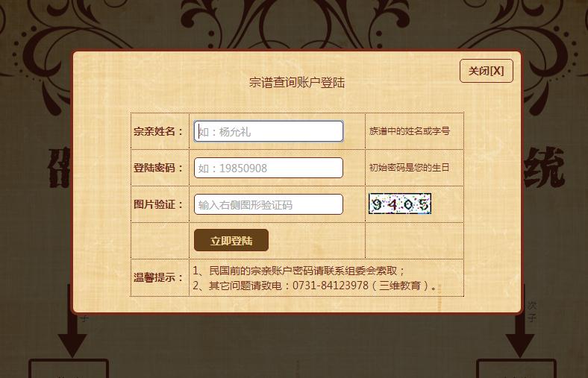Click the tip about 民国前的宗亲账户密码
588x378 pixels.
pos(299,271)
